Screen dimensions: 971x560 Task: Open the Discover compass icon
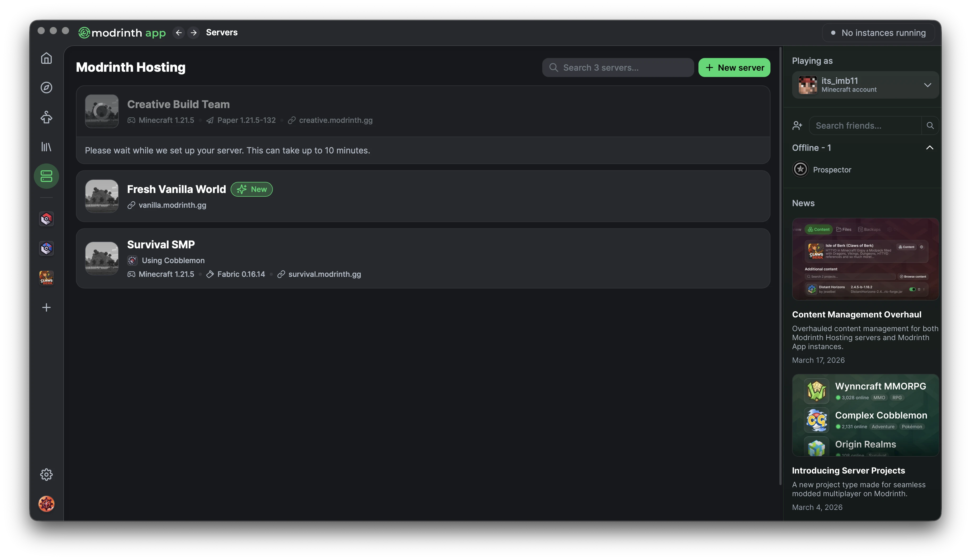tap(46, 88)
